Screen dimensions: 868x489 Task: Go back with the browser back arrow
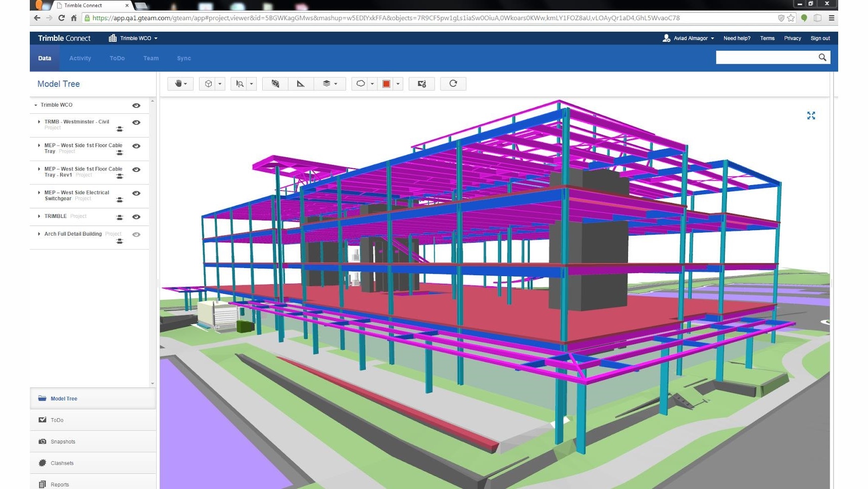click(x=37, y=18)
